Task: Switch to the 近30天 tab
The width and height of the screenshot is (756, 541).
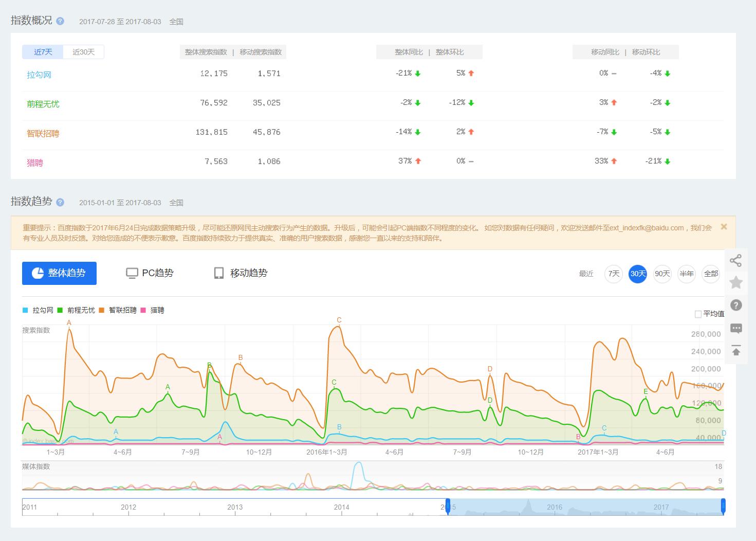Action: point(83,52)
